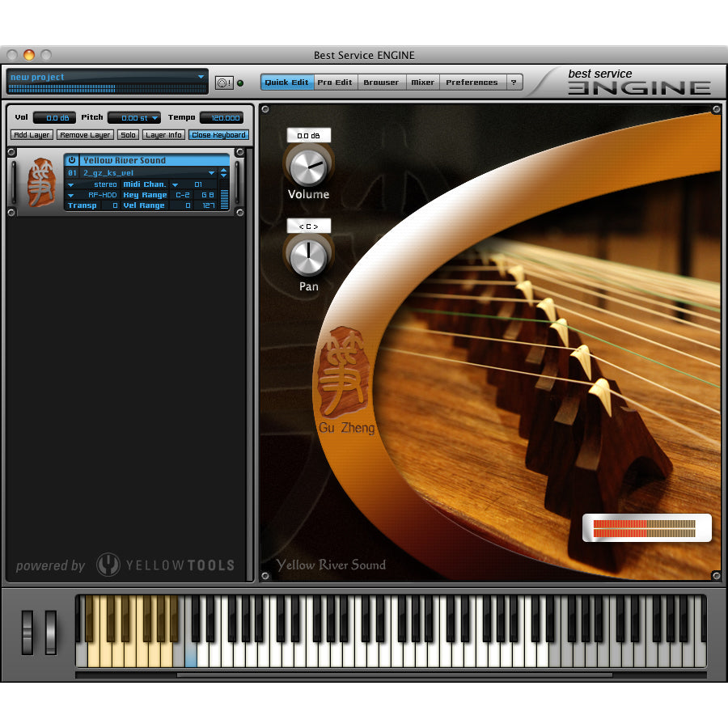Toggle the Close Keyboard button
728x728 pixels.
(x=218, y=135)
